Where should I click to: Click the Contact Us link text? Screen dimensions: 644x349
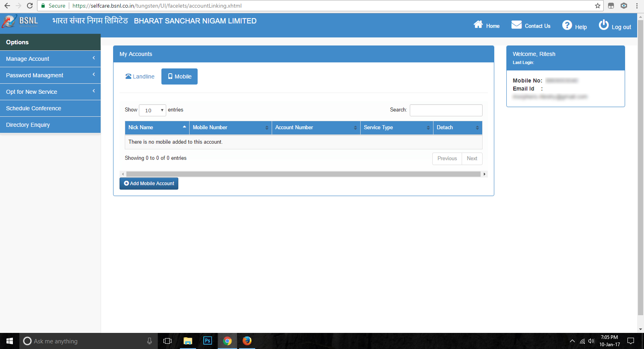pos(537,26)
